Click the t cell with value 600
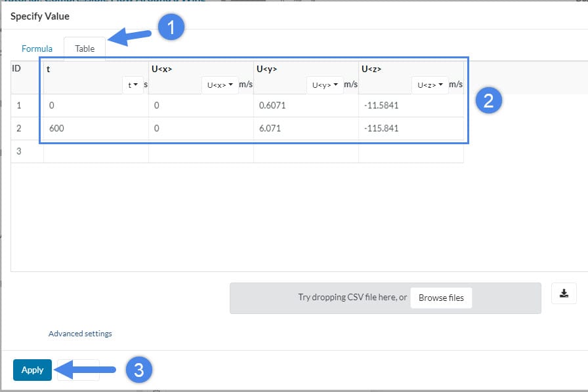Viewport: 588px width, 392px height. point(96,128)
